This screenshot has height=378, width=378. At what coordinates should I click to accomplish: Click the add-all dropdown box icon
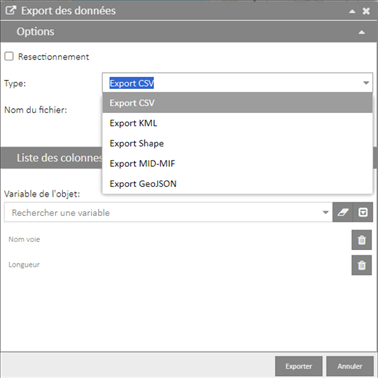coord(363,212)
